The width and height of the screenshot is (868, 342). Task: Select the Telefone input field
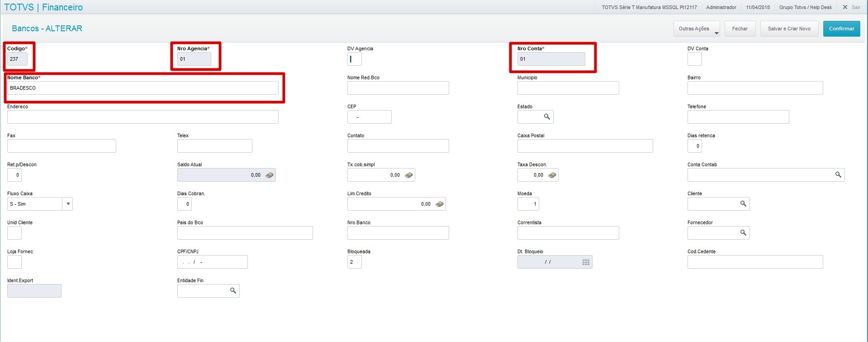click(x=738, y=117)
